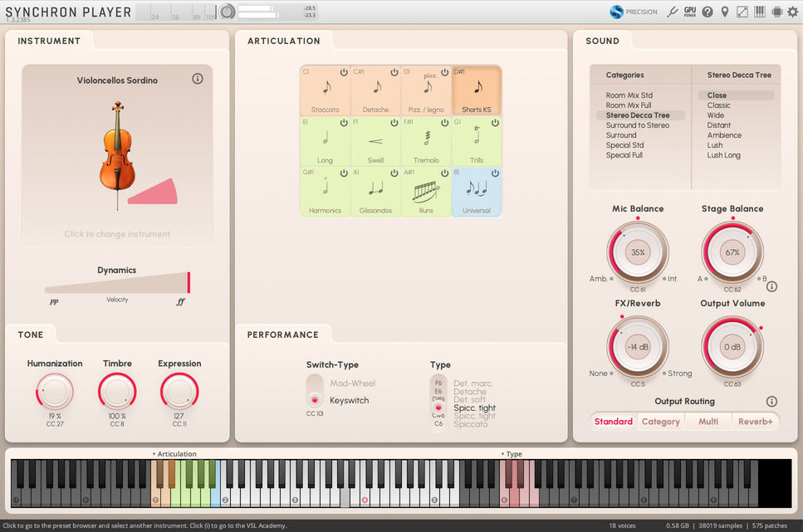
Task: Adjust the FX/Reverb knob
Action: point(638,347)
